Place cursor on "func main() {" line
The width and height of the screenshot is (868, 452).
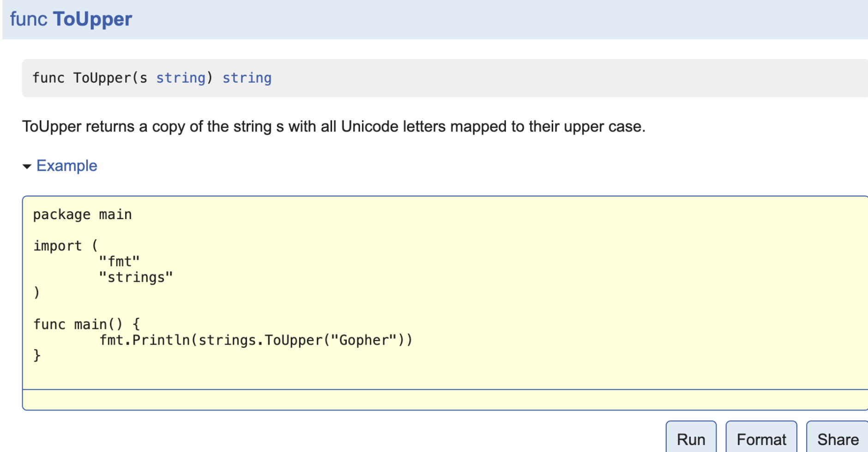pos(86,324)
